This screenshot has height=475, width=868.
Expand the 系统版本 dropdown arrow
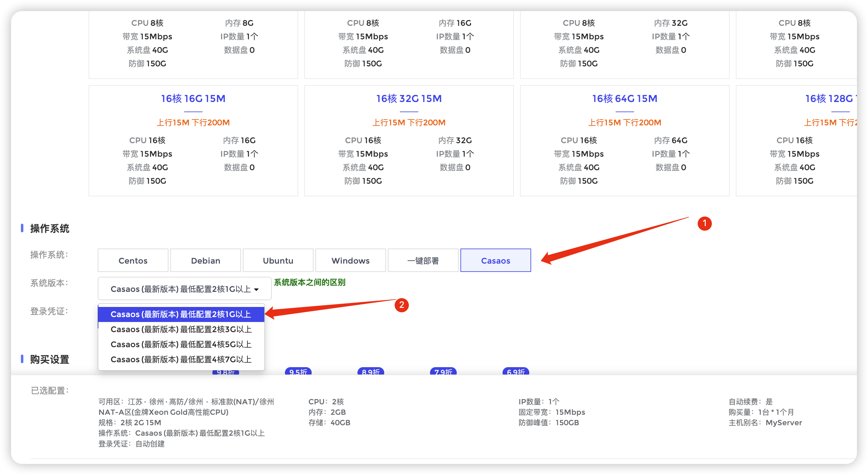tap(256, 289)
